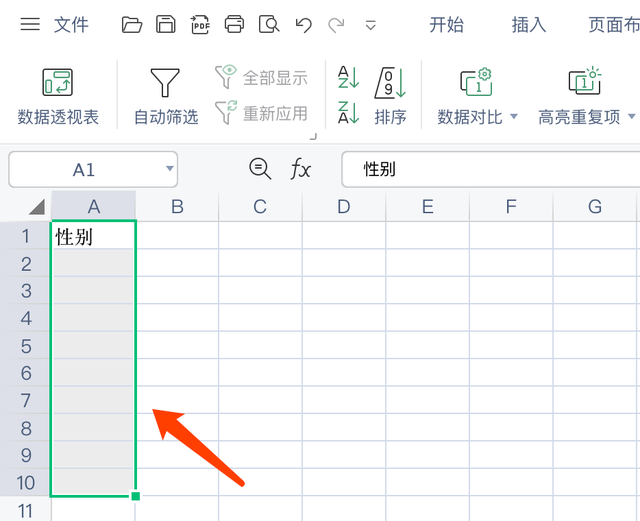Open the 排序 custom sort dialog

coord(391,97)
